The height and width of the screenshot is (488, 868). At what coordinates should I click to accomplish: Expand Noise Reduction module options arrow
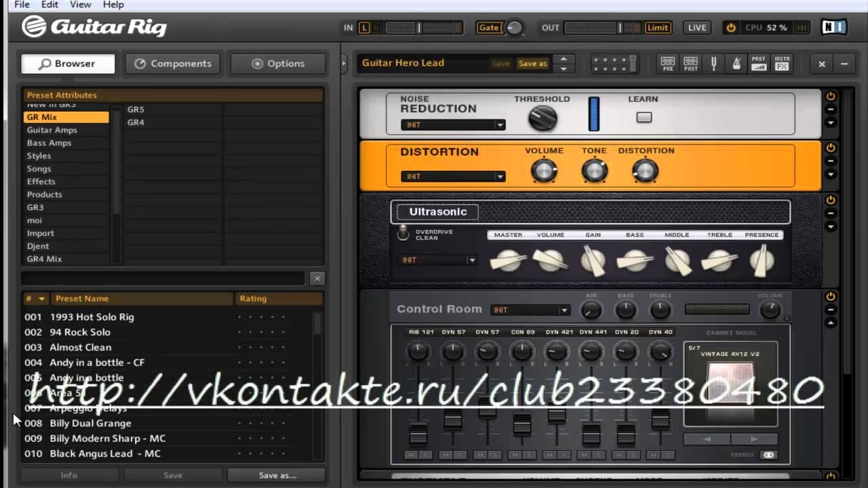point(830,123)
